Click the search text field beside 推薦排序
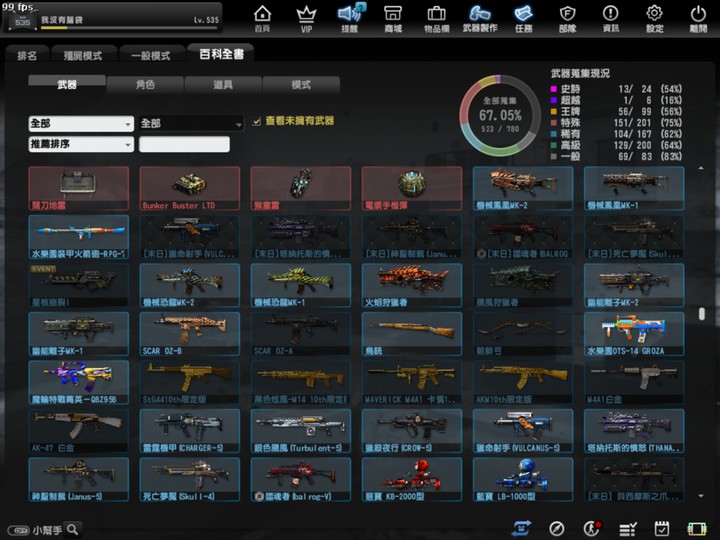720x540 pixels. click(x=184, y=144)
